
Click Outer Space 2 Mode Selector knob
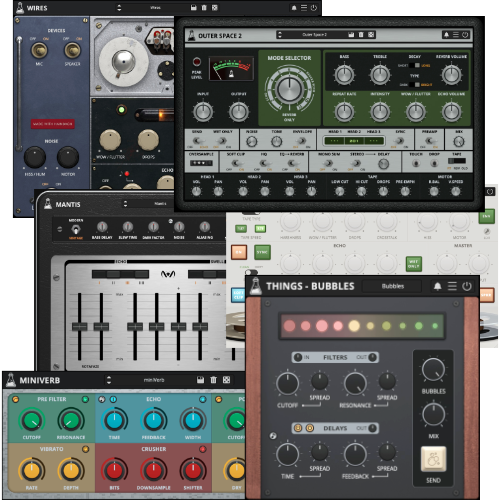[290, 89]
